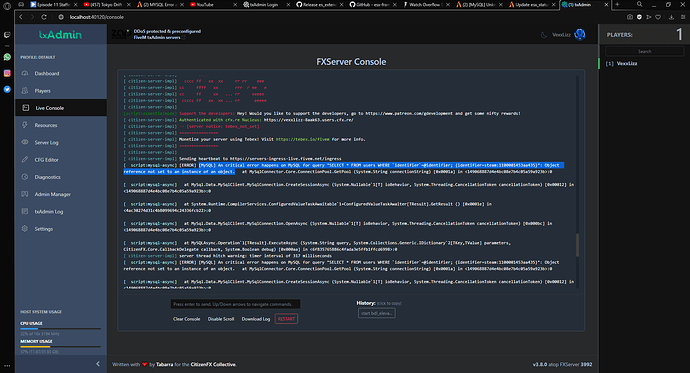Click the Opera menu icon at top-left
The height and width of the screenshot is (373, 690).
[7, 5]
